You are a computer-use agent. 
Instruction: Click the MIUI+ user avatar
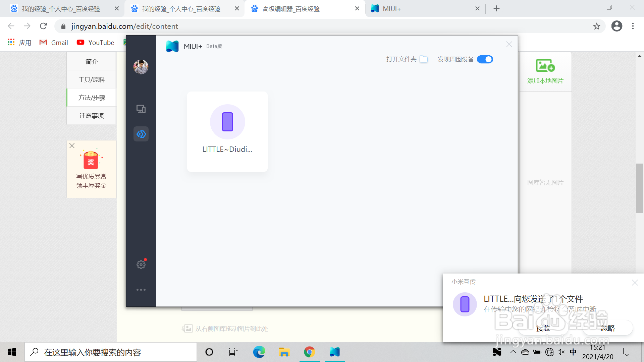point(141,67)
